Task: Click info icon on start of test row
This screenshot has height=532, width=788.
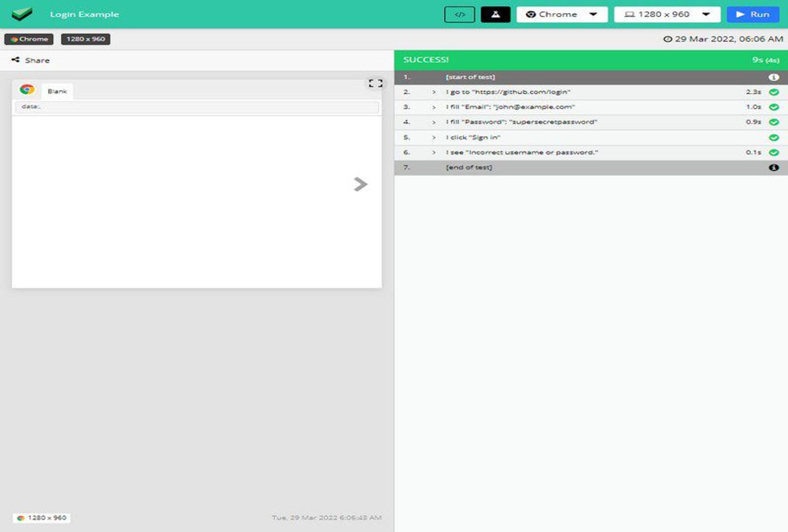Action: coord(774,77)
